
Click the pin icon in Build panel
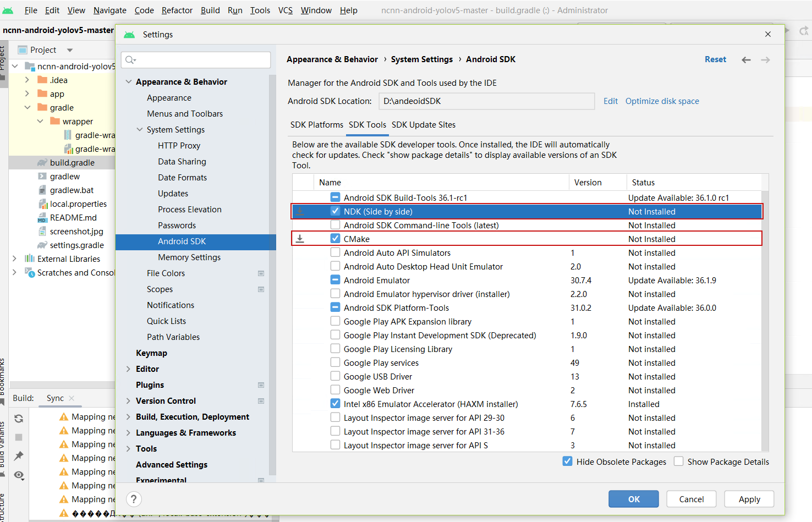tap(19, 455)
